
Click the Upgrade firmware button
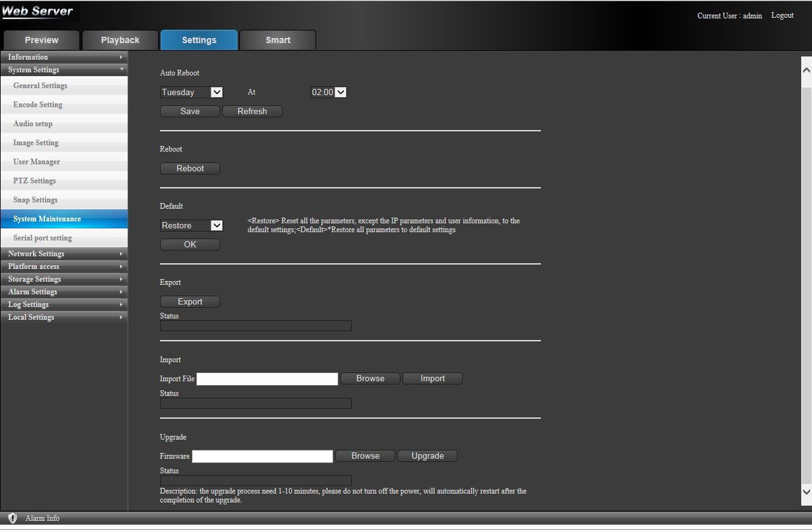[x=427, y=456]
